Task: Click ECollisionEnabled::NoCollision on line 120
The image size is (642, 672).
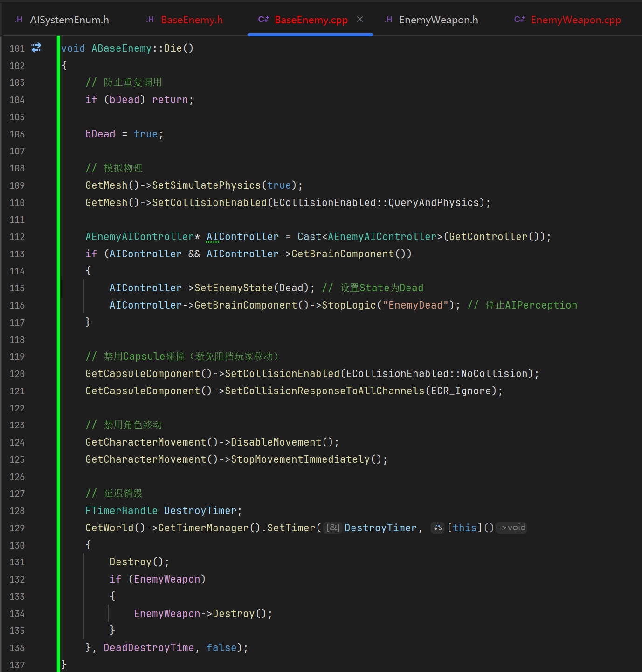Action: 437,374
